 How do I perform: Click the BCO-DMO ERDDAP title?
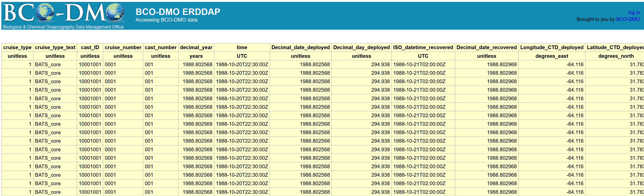point(178,12)
